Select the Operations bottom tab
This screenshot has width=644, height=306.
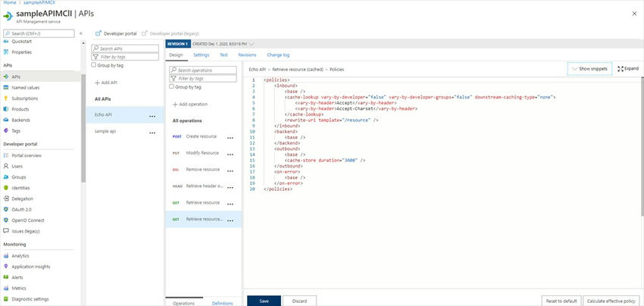(183, 303)
